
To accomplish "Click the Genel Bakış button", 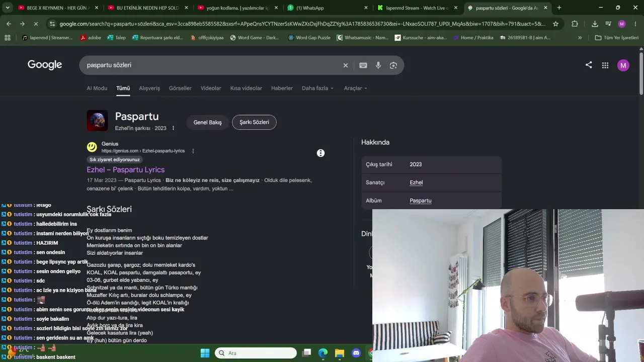I will [x=207, y=122].
